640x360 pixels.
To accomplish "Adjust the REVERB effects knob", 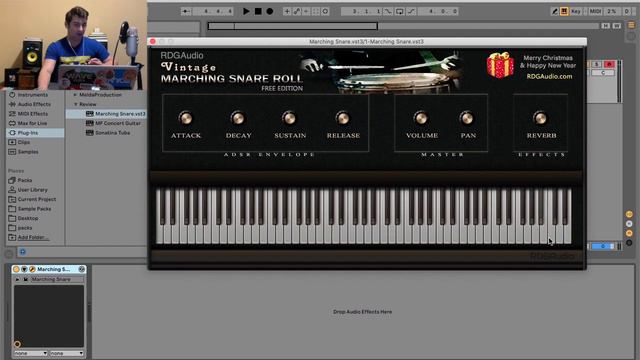I will [x=540, y=118].
